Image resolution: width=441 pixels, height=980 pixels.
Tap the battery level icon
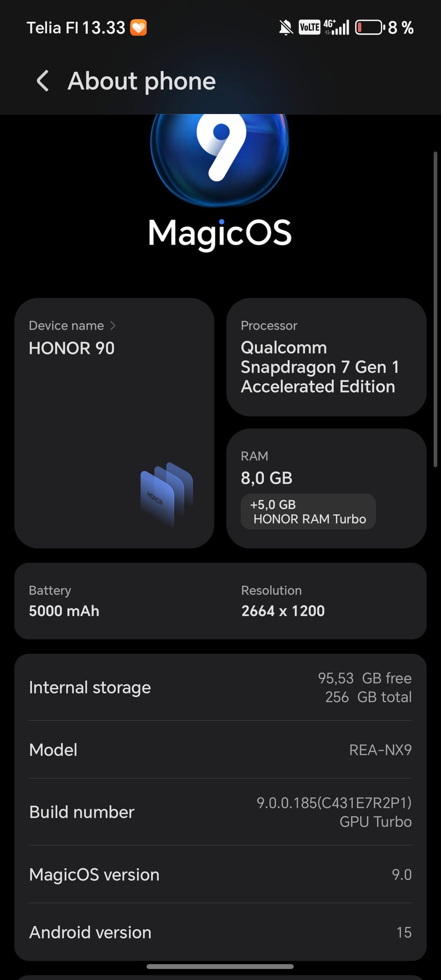[x=369, y=28]
